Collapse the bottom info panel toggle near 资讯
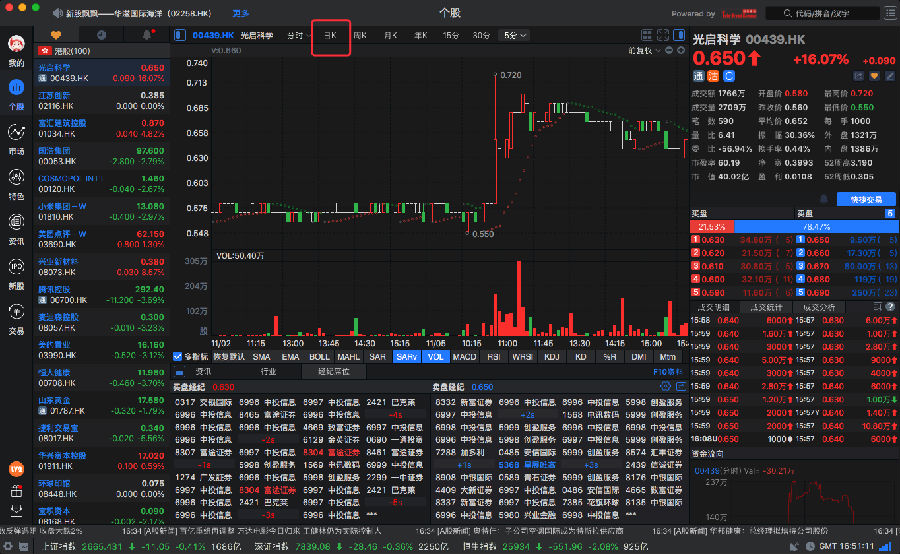 180,372
